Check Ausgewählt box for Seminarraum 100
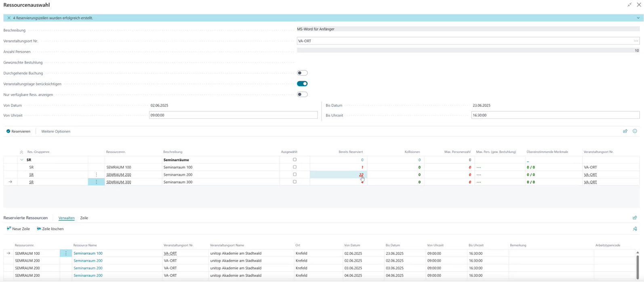 point(295,167)
